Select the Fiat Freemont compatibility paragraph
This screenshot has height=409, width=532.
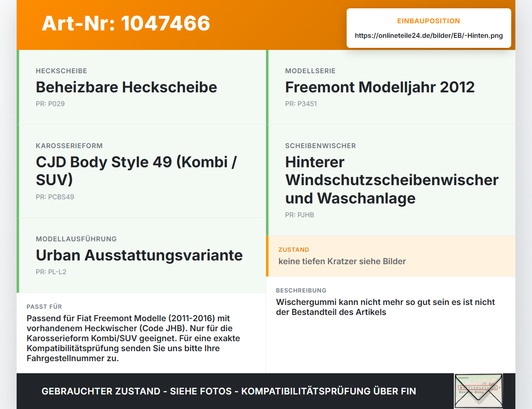pyautogui.click(x=133, y=338)
